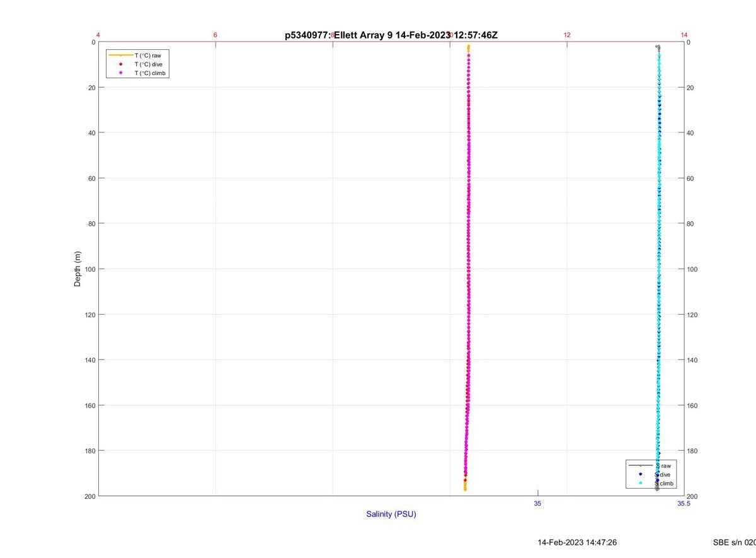Click '180' on the right depth axis
Viewport: 756px width, 558px height.
(692, 451)
